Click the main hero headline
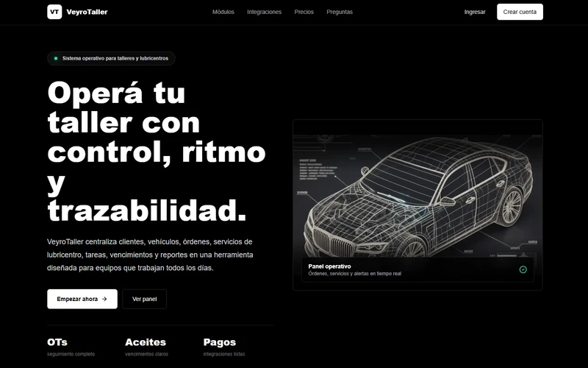This screenshot has width=588, height=368. coord(157,152)
